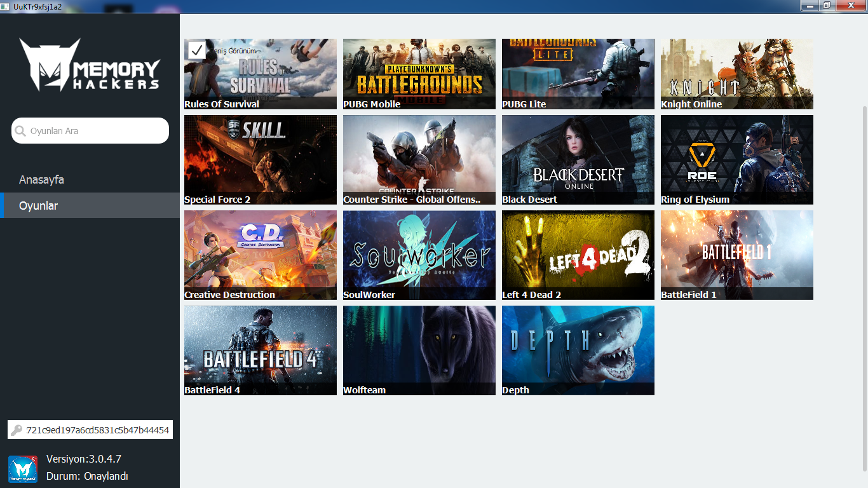Open the Anasayfa menu item
Screen dimensions: 868x488
coord(41,180)
